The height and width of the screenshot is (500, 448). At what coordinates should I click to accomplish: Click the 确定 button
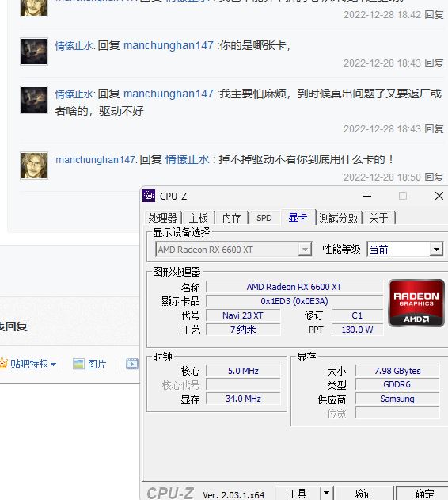[x=423, y=494]
